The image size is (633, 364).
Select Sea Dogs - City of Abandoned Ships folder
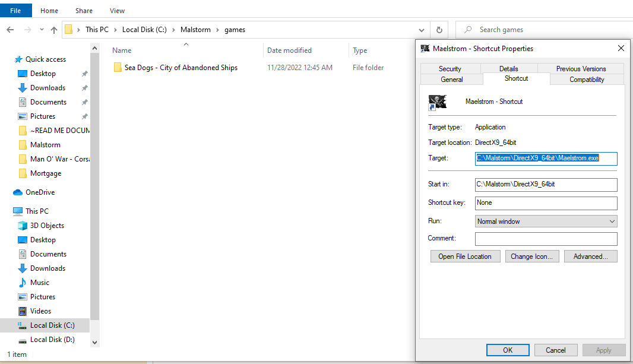pyautogui.click(x=181, y=68)
